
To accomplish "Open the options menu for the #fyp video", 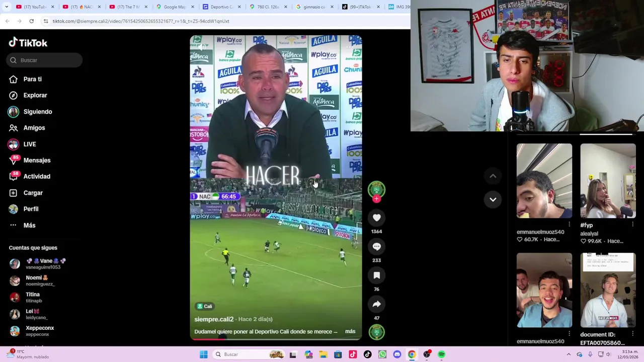I will click(x=632, y=224).
